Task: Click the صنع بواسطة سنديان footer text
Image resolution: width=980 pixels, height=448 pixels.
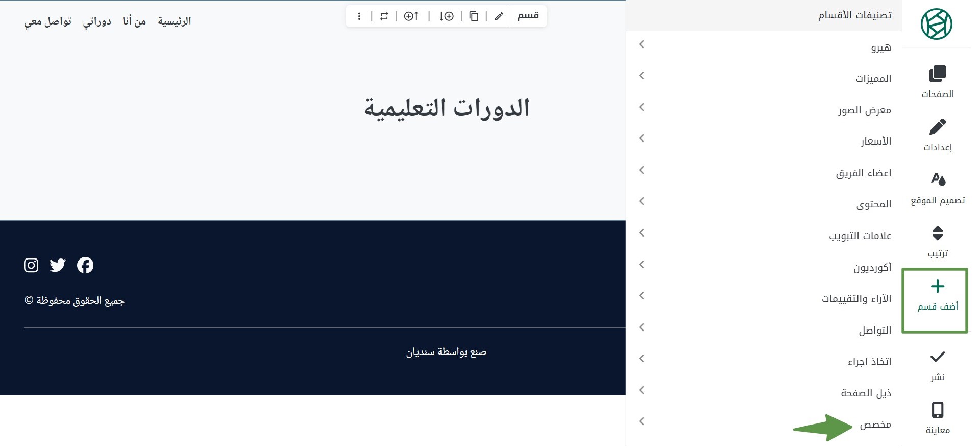Action: [447, 352]
